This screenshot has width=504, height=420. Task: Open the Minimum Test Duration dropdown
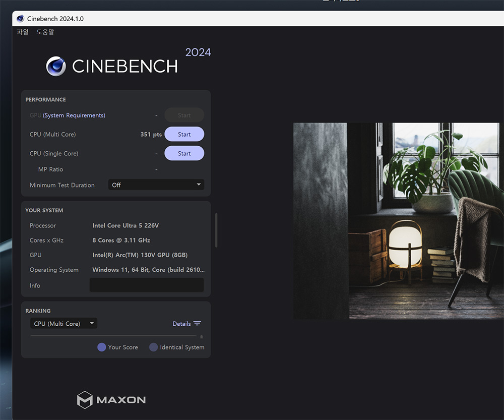pos(156,185)
